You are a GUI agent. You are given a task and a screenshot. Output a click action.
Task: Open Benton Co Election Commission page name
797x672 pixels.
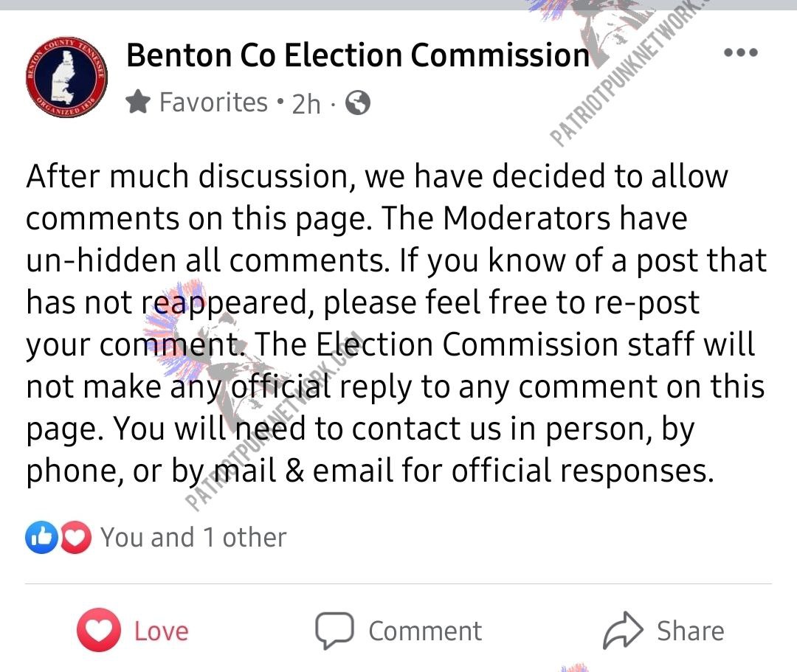358,55
